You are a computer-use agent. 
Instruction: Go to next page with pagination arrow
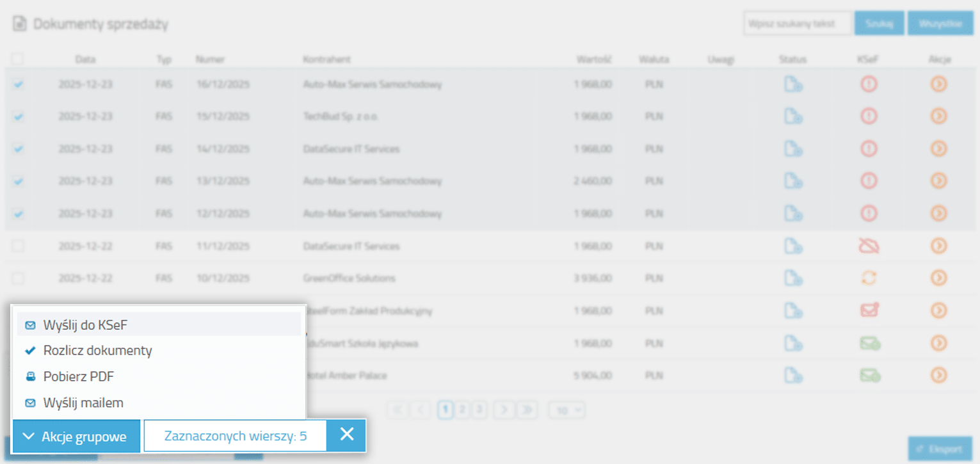point(504,410)
